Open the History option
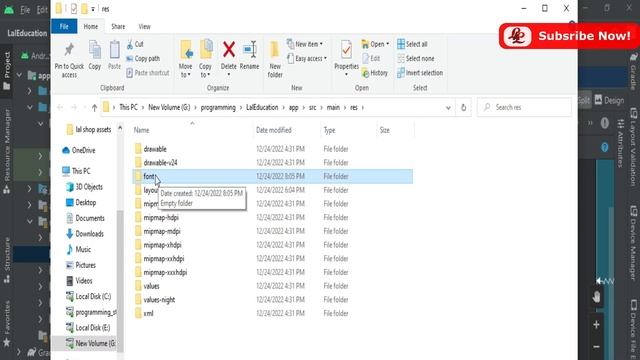This screenshot has height=360, width=640. pyautogui.click(x=375, y=73)
